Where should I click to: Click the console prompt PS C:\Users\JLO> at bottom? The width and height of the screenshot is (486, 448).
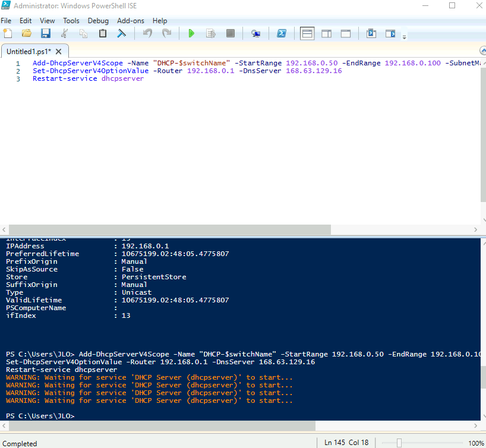(40, 416)
